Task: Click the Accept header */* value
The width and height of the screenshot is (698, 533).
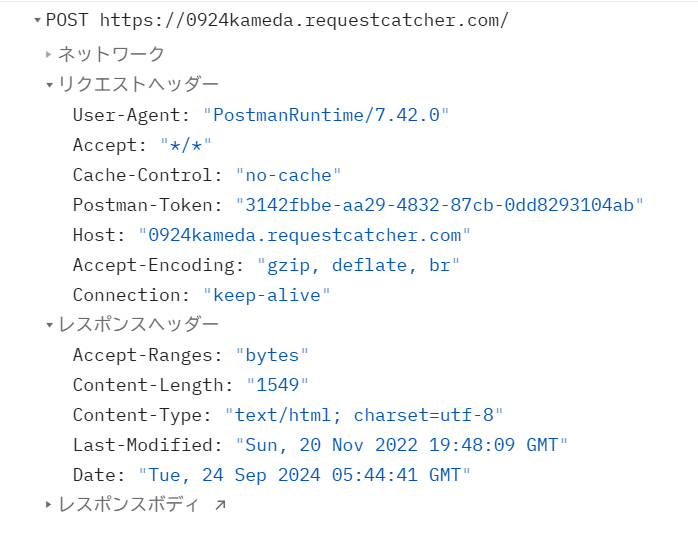Action: pyautogui.click(x=186, y=145)
